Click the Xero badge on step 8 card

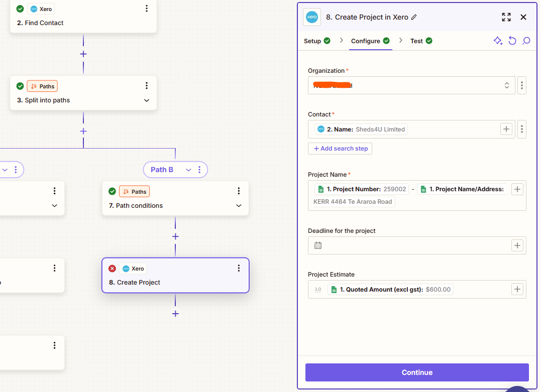coord(133,269)
